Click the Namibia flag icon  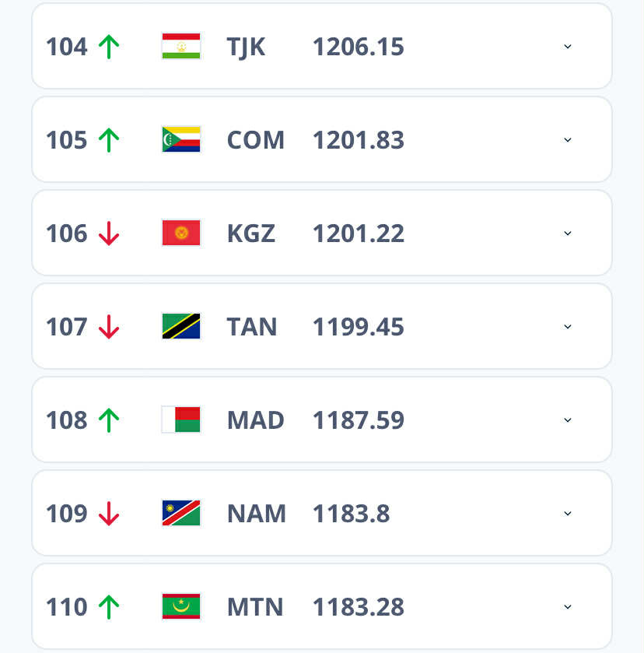pos(181,513)
